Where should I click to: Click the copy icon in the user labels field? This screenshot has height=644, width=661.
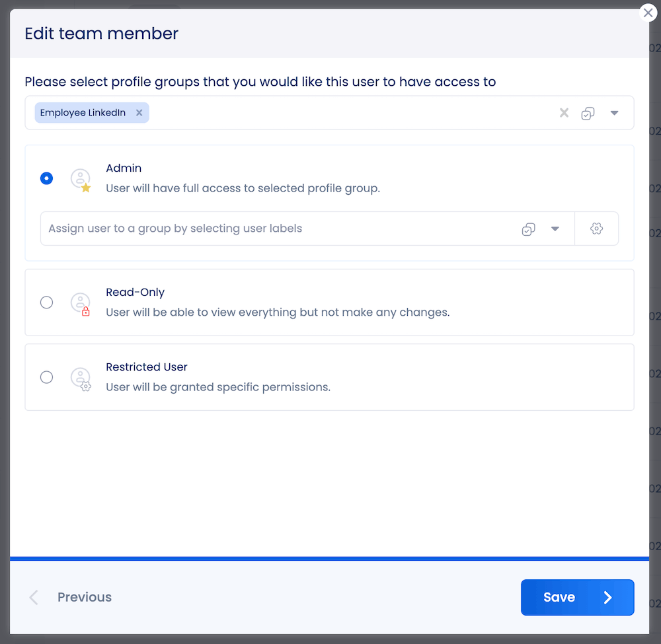[x=528, y=229]
